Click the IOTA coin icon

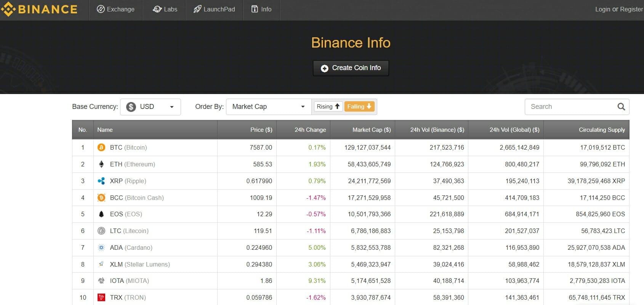[101, 281]
